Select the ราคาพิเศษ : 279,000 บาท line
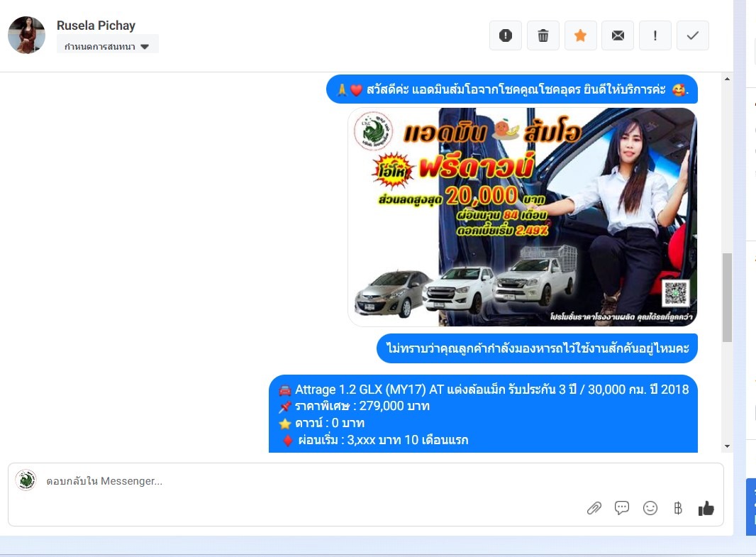 pyautogui.click(x=355, y=406)
